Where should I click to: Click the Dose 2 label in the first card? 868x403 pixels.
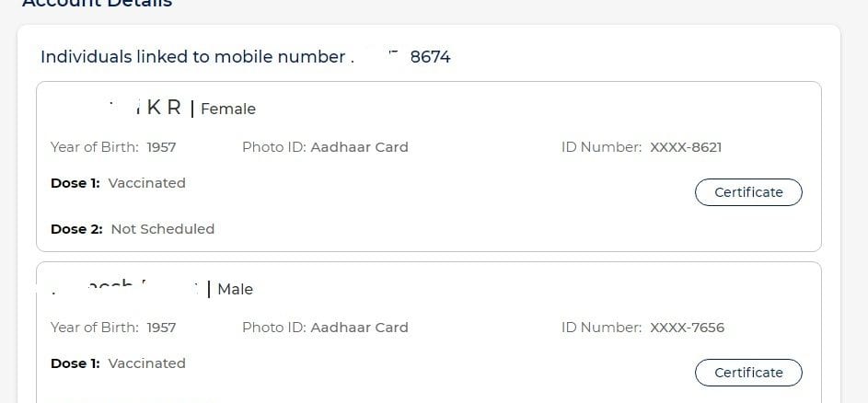[x=76, y=229]
